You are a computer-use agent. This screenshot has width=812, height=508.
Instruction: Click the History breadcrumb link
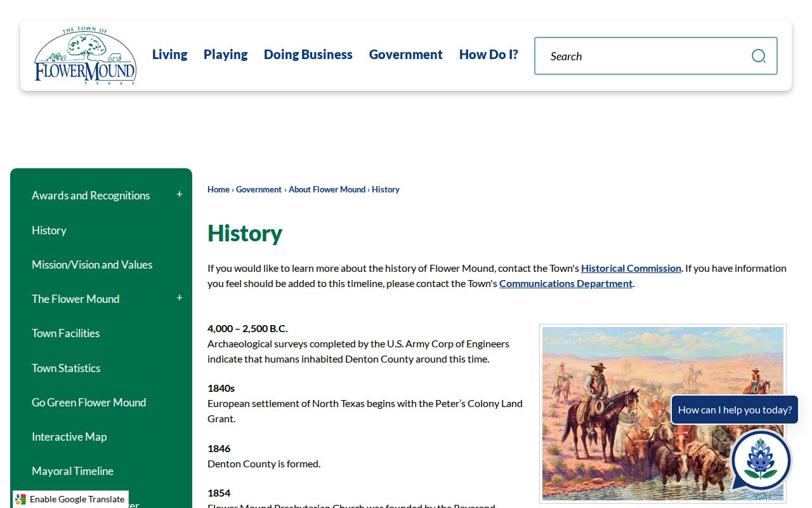point(386,189)
